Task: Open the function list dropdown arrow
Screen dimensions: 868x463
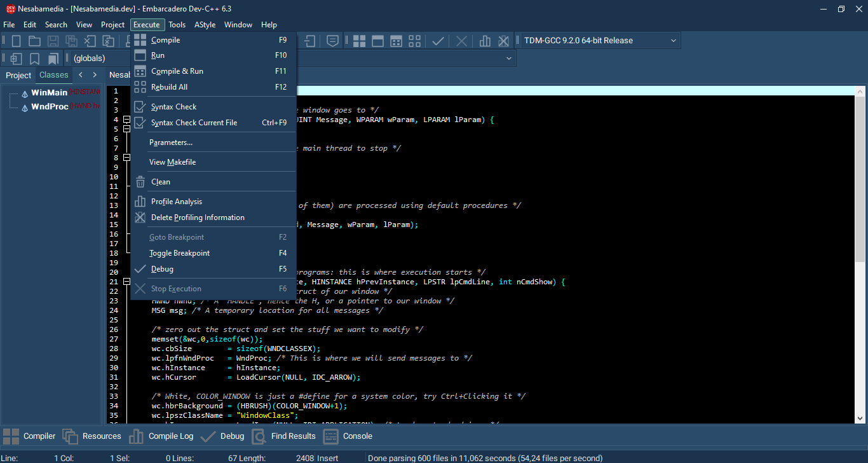Action: click(509, 59)
